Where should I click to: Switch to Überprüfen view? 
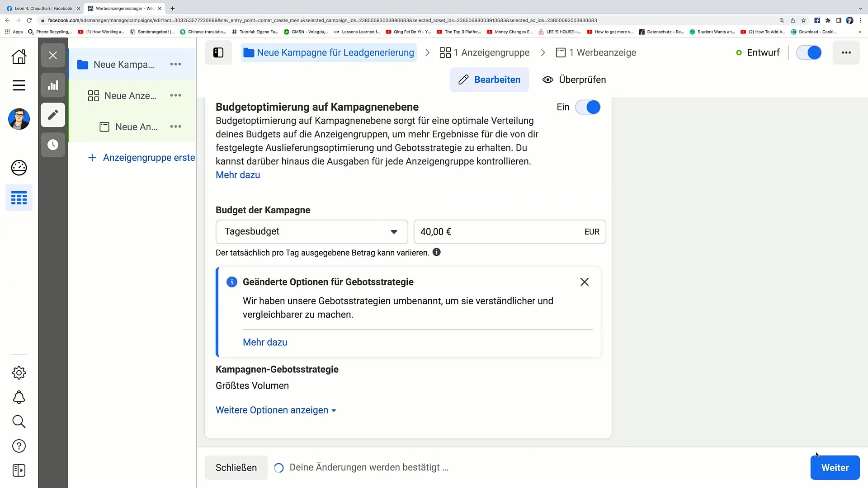[574, 80]
